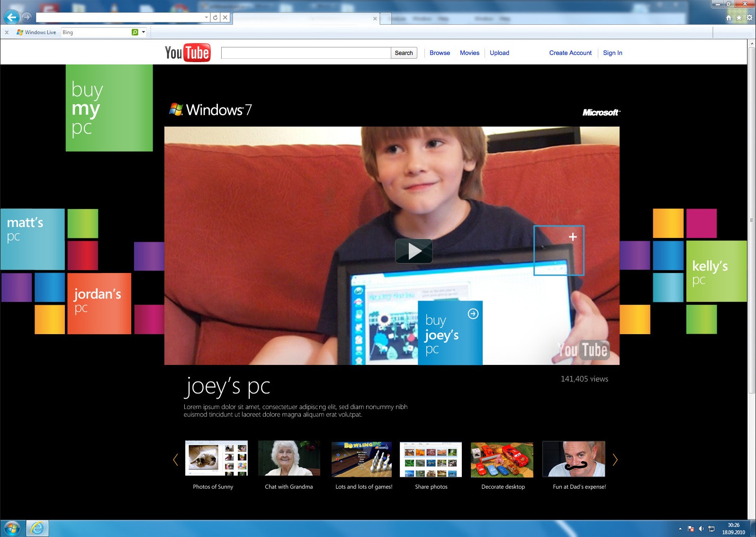Click the red square beside matt's pc

[82, 255]
